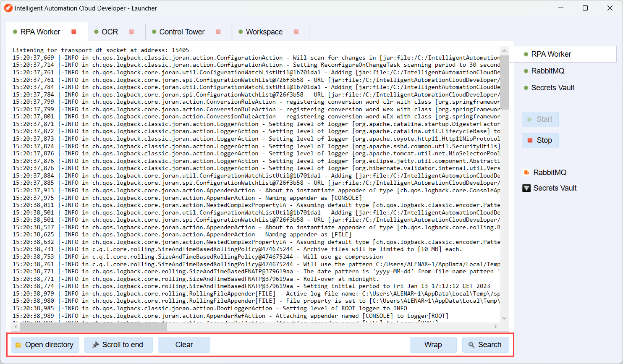Click the Open directory button

(x=45, y=345)
